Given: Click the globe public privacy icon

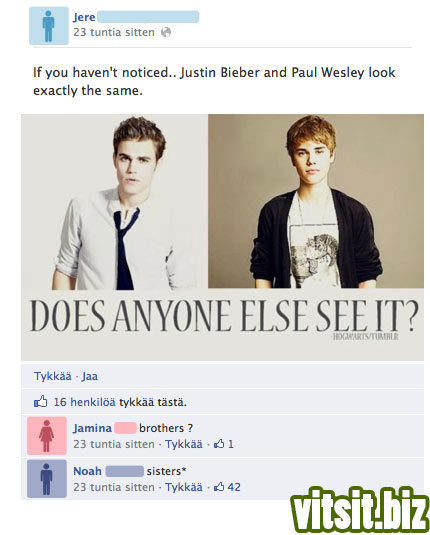Looking at the screenshot, I should pos(166,32).
